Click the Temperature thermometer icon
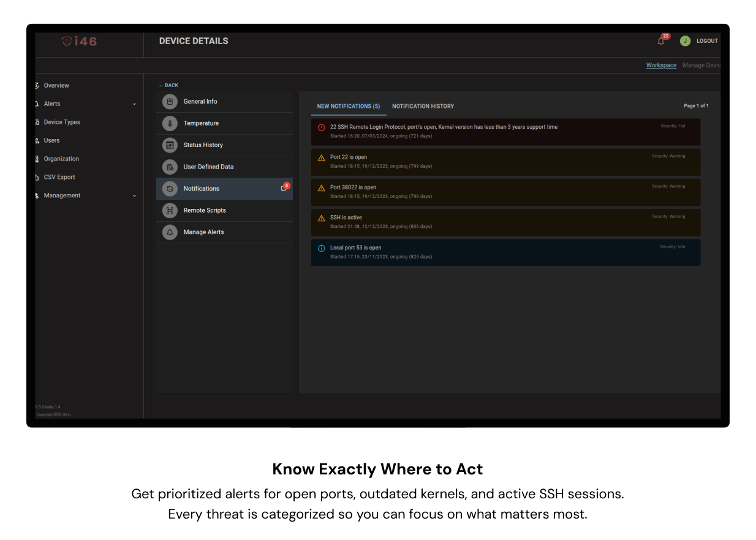This screenshot has height=540, width=756. coord(170,123)
